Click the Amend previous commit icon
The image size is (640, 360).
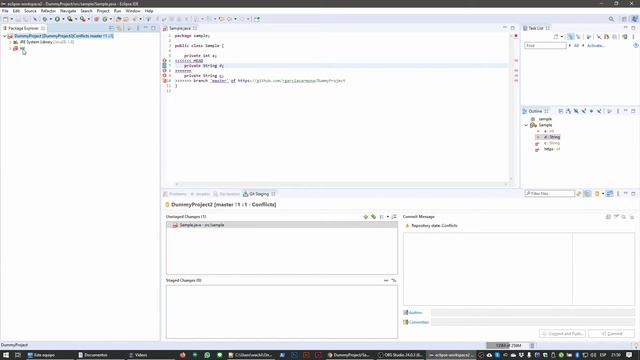608,217
